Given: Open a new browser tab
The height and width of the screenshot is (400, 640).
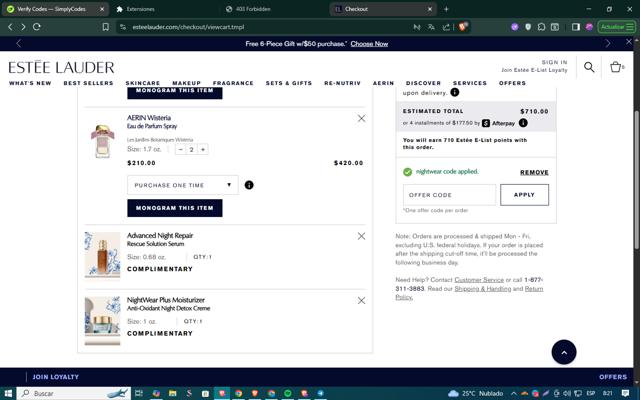Looking at the screenshot, I should click(446, 9).
